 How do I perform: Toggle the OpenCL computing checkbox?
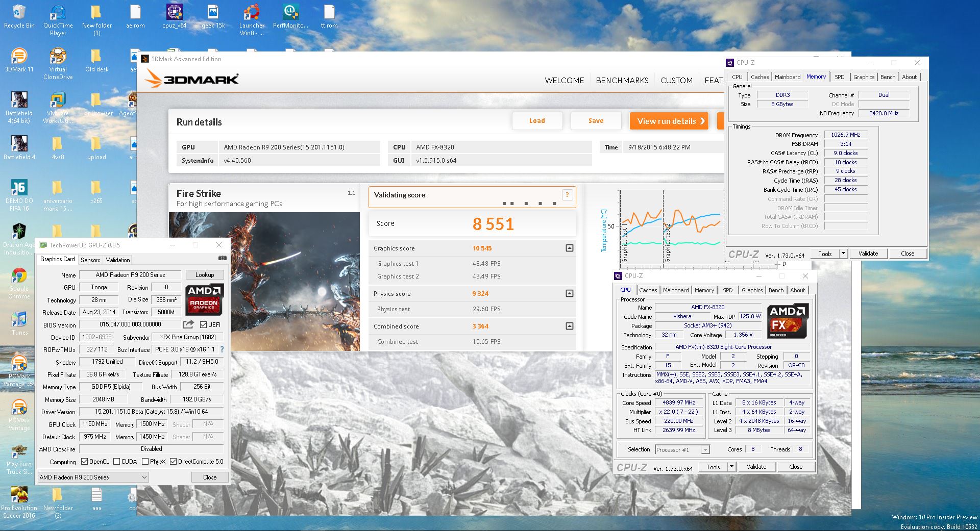coord(84,462)
